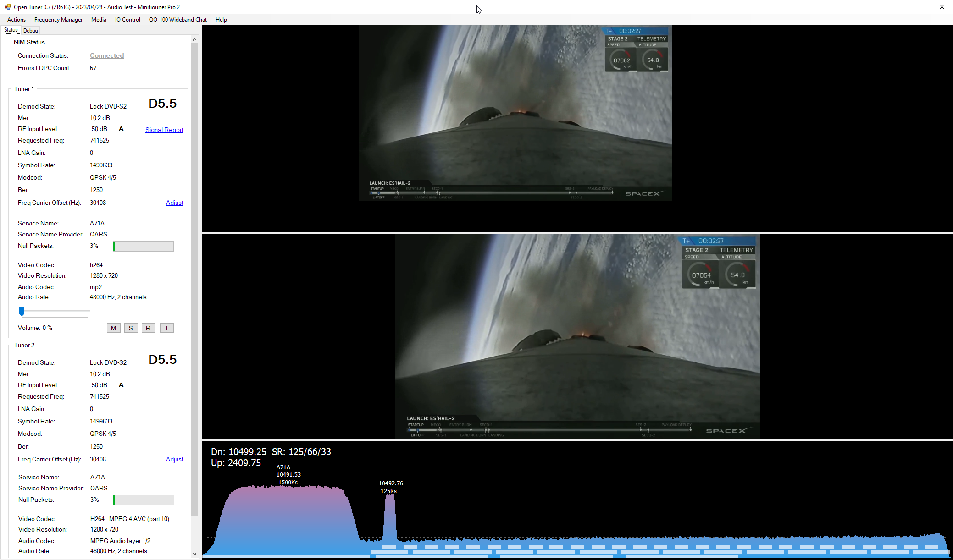Screen dimensions: 953x560
Task: Click the Open Tuner app icon in the title bar
Action: [x=7, y=7]
